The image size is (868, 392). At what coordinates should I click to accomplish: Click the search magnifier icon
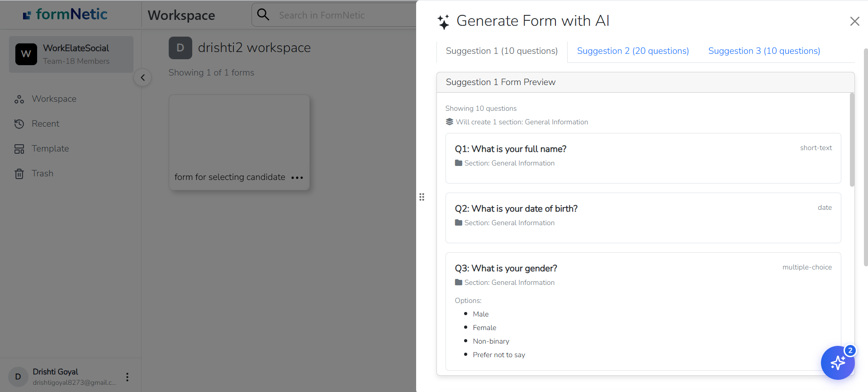coord(263,15)
